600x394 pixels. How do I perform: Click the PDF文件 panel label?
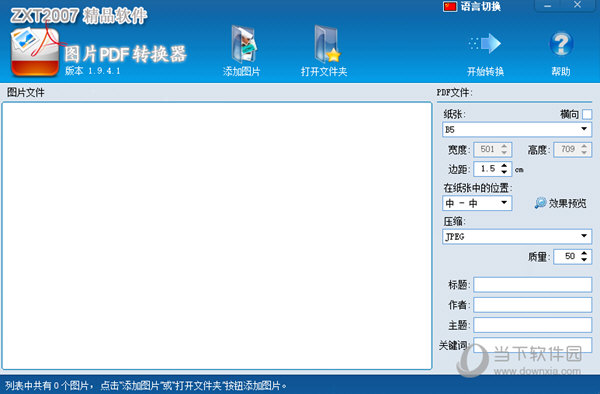coord(454,92)
